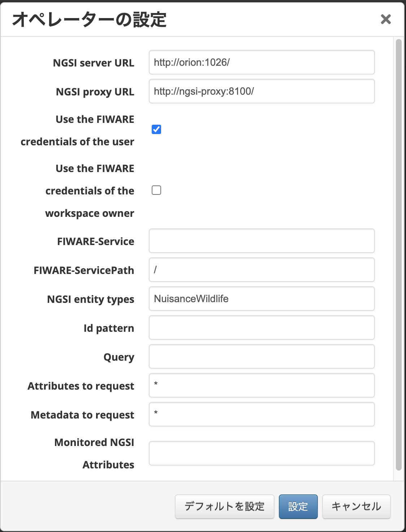Click inside the Query field
This screenshot has height=532, width=406.
pos(261,356)
